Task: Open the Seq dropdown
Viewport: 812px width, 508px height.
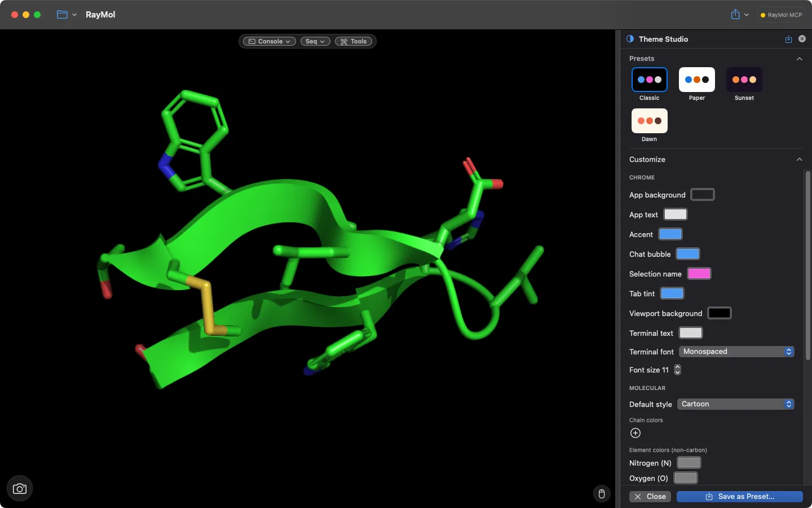Action: (315, 41)
